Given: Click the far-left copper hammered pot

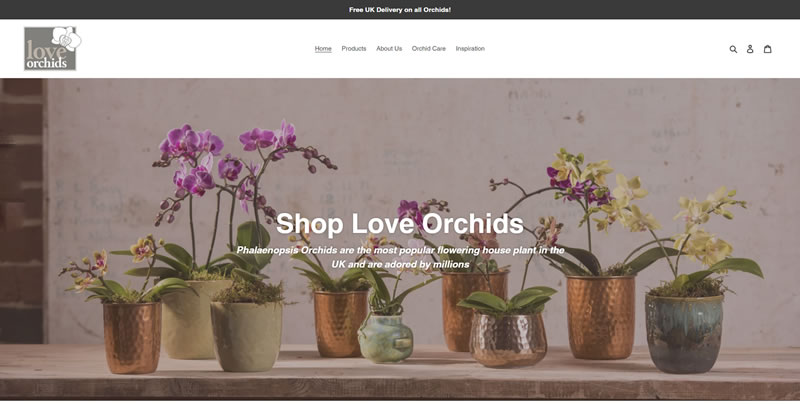Looking at the screenshot, I should (x=132, y=337).
